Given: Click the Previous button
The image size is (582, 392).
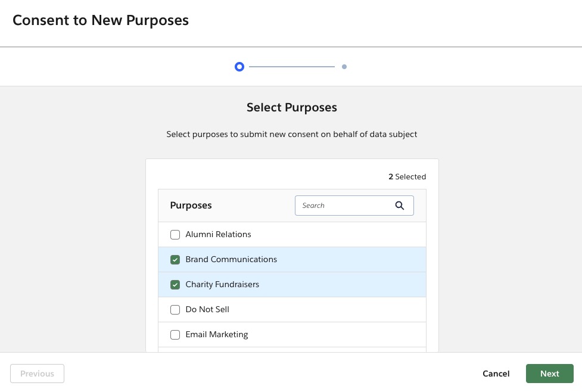Looking at the screenshot, I should [x=37, y=374].
